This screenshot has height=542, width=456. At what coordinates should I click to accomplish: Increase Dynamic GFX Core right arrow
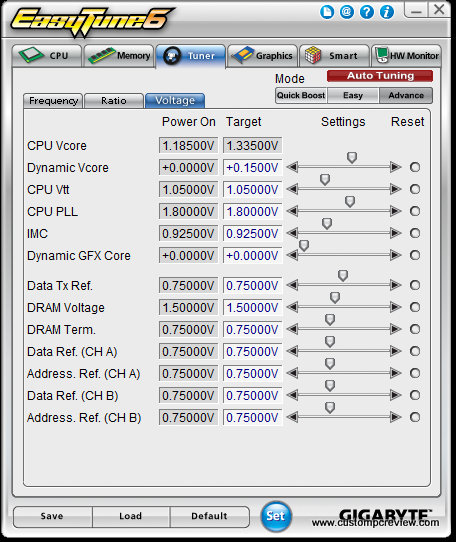pyautogui.click(x=395, y=255)
